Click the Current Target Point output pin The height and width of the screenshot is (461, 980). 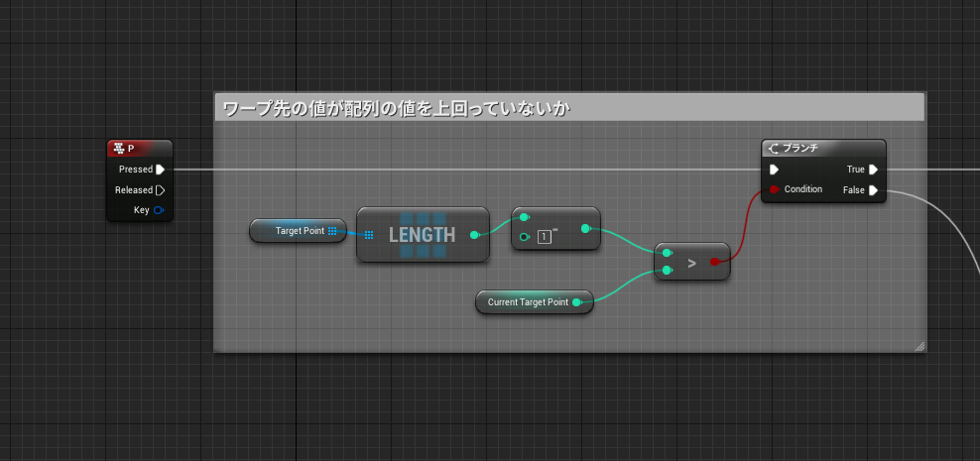point(576,302)
